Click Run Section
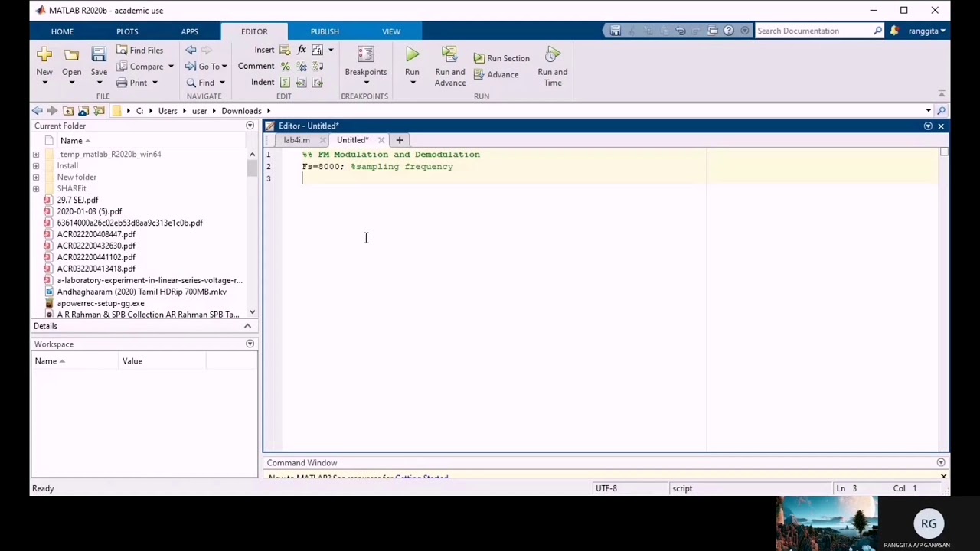This screenshot has width=980, height=551. pyautogui.click(x=501, y=58)
